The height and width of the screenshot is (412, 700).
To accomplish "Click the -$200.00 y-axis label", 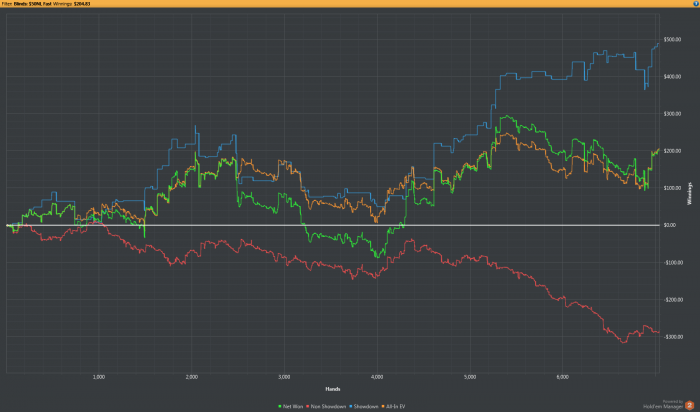I will pos(673,300).
